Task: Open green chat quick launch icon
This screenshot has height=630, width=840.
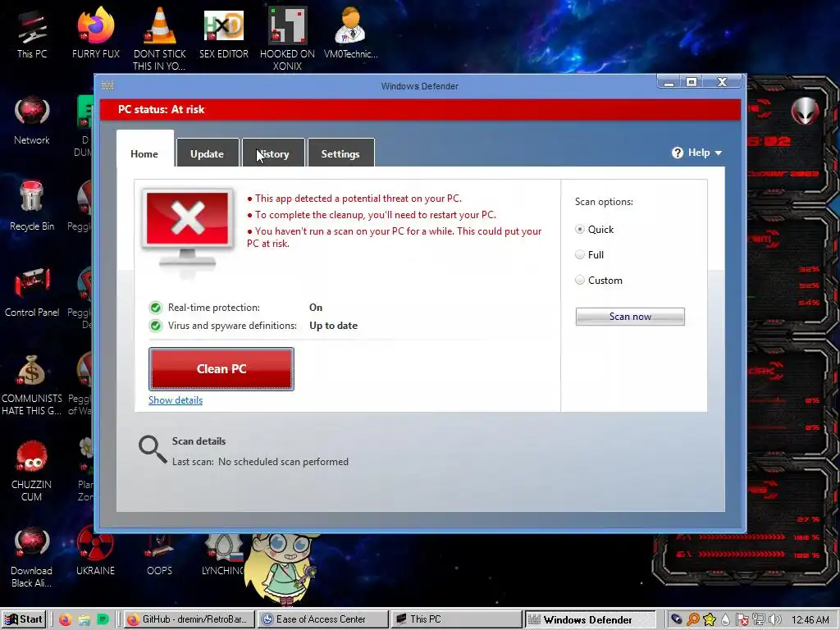Action: pos(103,619)
